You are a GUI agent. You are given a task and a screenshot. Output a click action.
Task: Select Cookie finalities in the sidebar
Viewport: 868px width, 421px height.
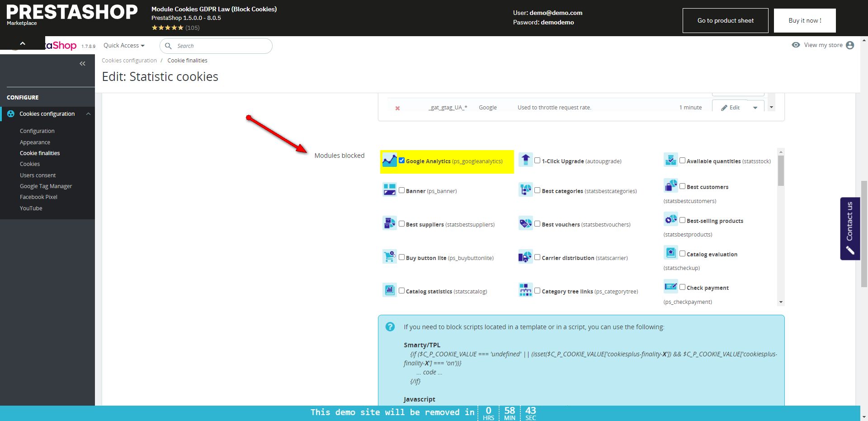coord(40,153)
